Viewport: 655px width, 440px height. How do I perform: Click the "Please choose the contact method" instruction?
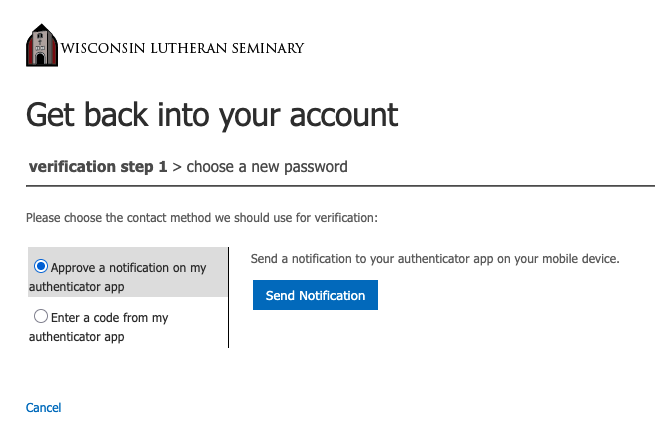tap(201, 217)
